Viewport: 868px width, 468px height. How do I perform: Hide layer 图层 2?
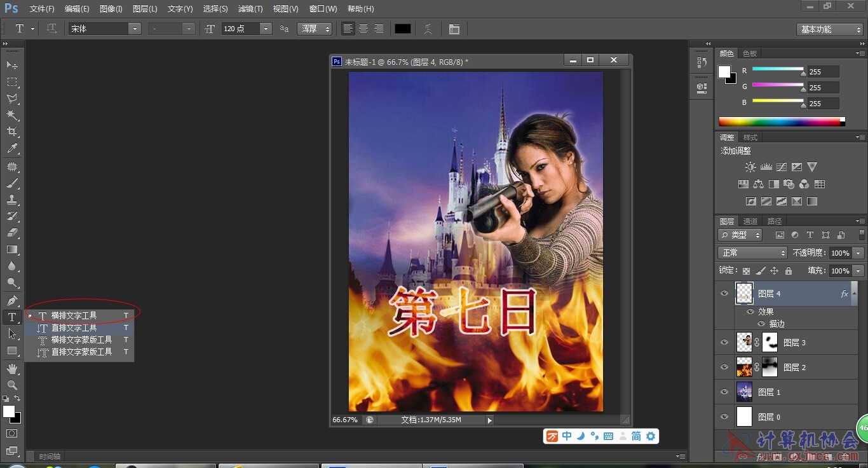pyautogui.click(x=724, y=367)
